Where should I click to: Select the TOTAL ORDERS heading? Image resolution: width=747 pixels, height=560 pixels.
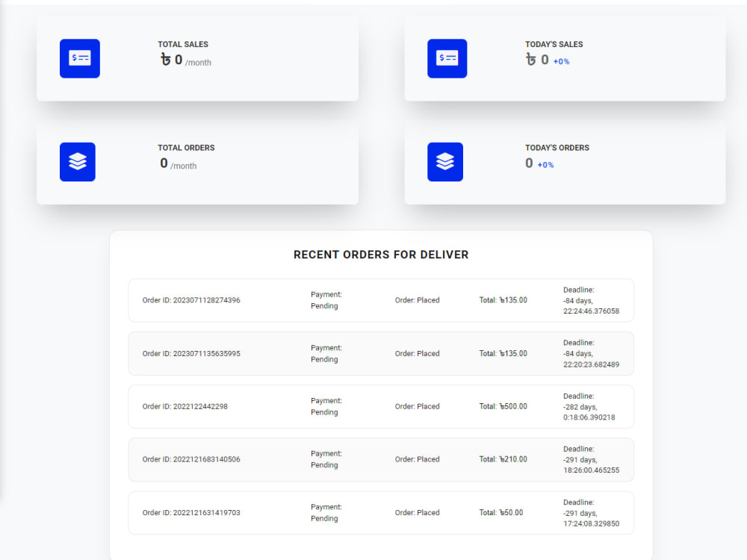click(x=186, y=148)
